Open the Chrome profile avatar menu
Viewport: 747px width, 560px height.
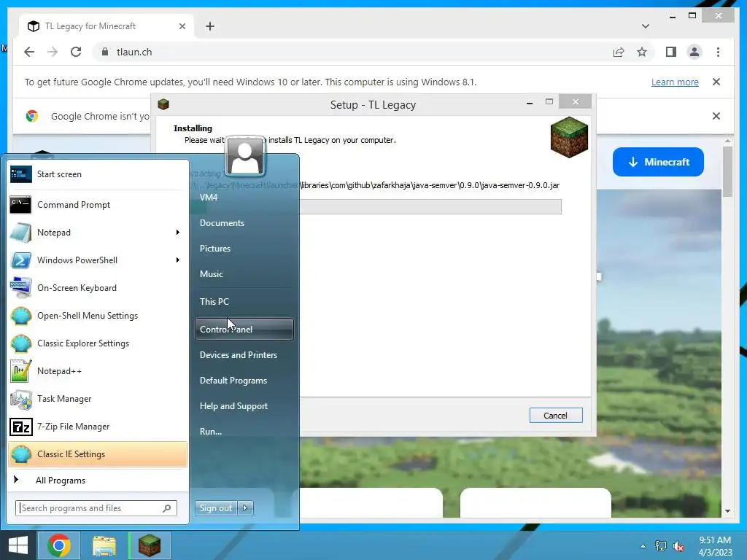(x=694, y=52)
